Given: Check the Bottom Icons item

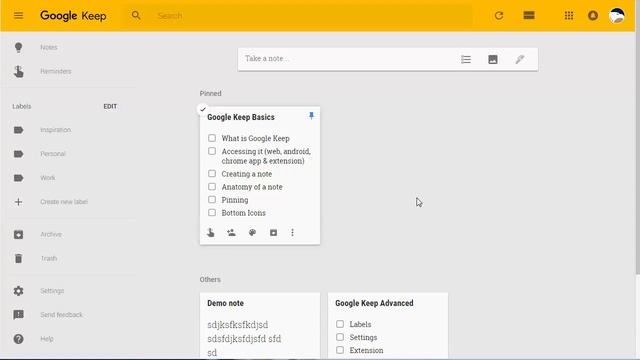Looking at the screenshot, I should click(212, 212).
